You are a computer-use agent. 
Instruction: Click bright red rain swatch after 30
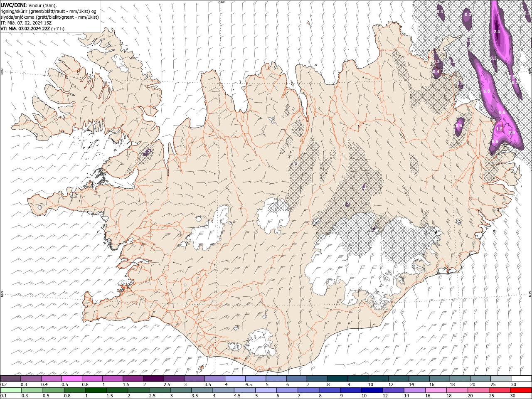coord(521,390)
